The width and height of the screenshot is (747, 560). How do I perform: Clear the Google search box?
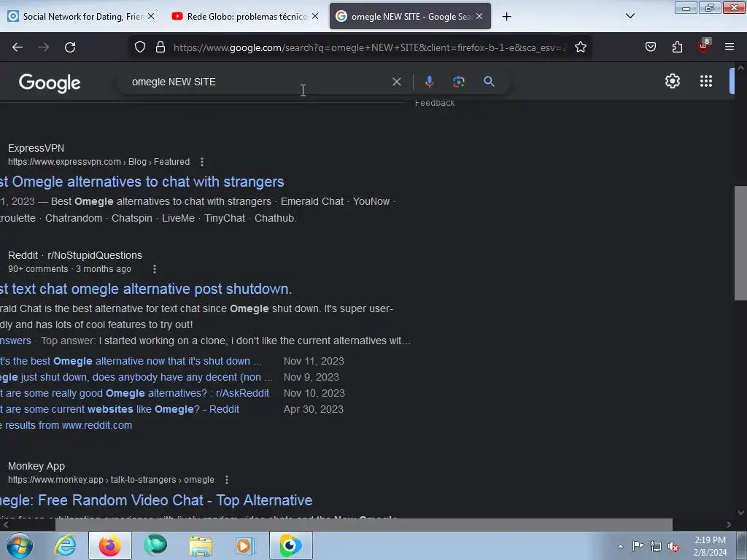(396, 82)
